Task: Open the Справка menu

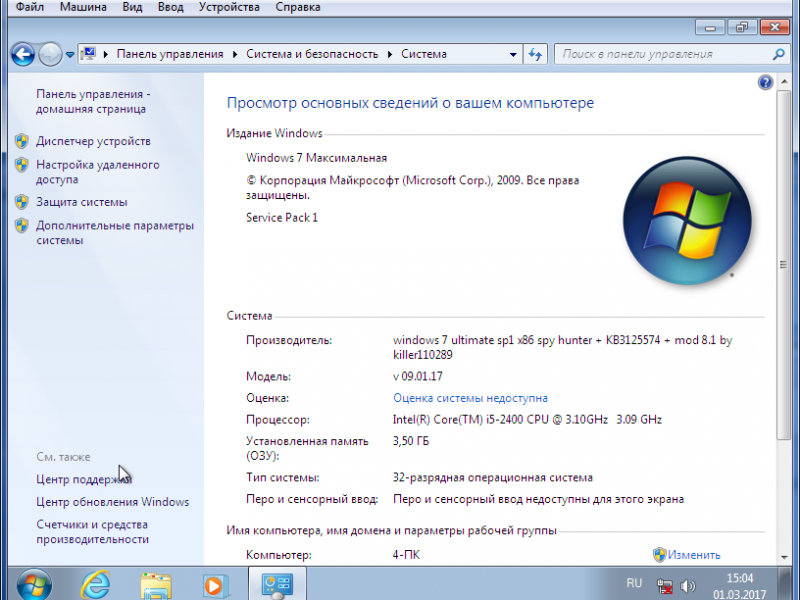Action: 298,7
